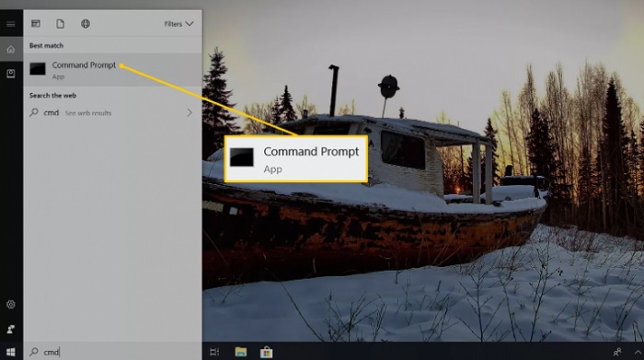The image size is (644, 360).
Task: Expand cmd web results chevron arrow
Action: [x=190, y=112]
